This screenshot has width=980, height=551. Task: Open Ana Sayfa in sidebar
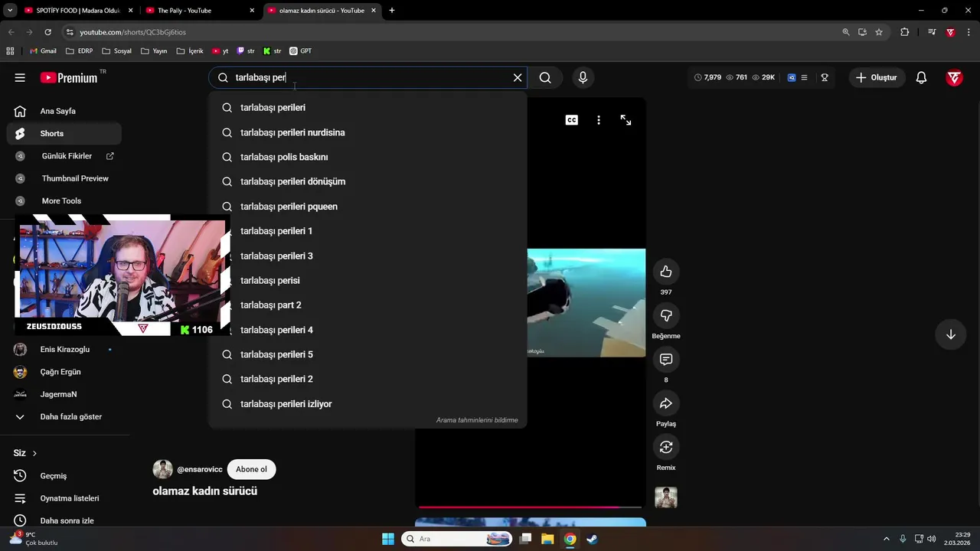pos(64,111)
